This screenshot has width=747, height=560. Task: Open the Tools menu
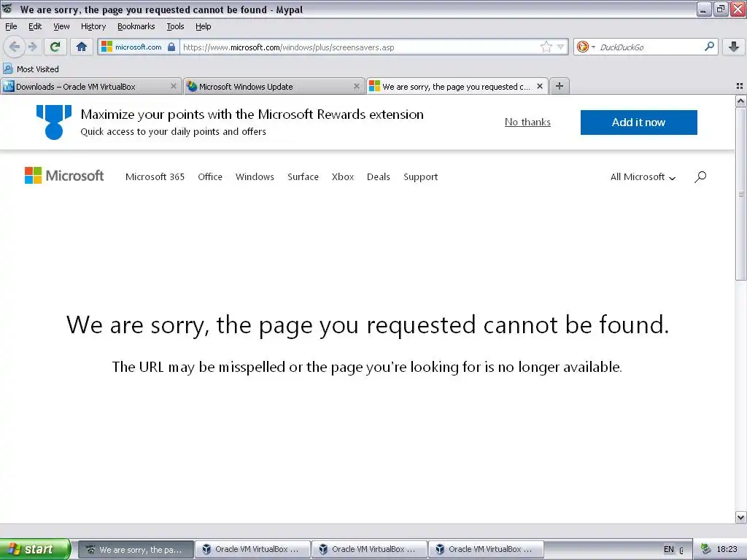pos(175,26)
